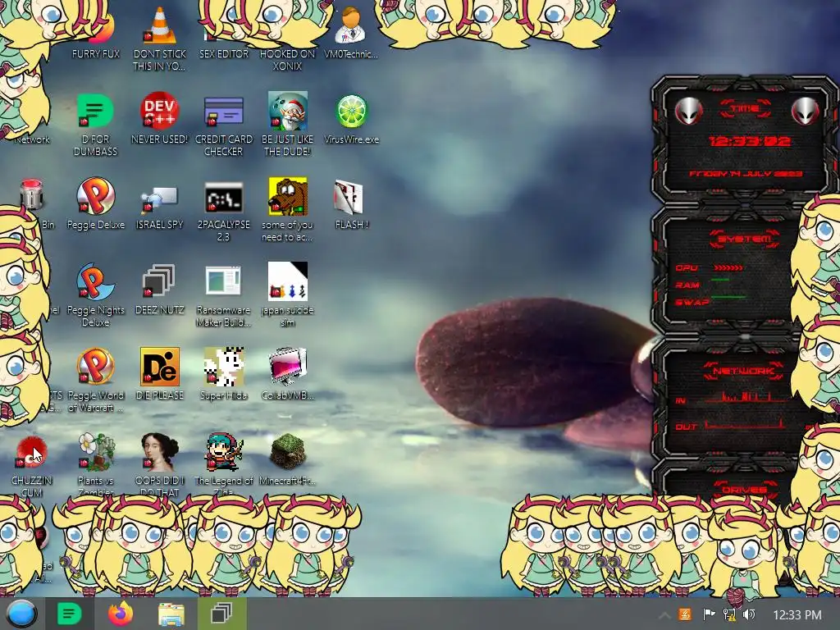
Task: Click the DRIVES panel header on the widget
Action: (744, 490)
